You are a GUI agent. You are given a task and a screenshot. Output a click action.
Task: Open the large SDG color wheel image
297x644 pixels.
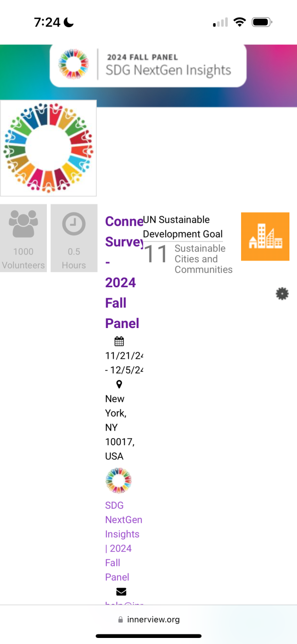pos(48,148)
